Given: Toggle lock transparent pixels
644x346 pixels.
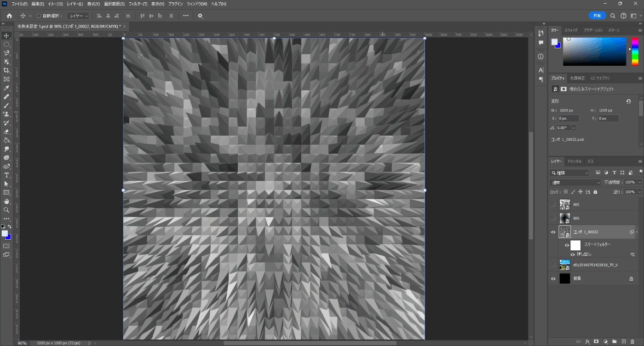Looking at the screenshot, I should 566,192.
